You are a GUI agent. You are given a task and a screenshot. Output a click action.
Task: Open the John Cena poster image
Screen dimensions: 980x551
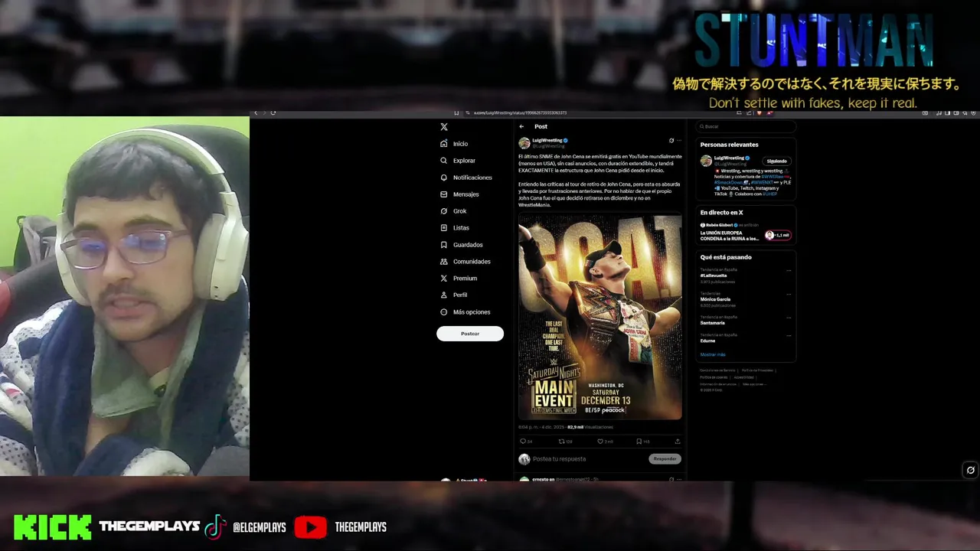click(x=600, y=317)
